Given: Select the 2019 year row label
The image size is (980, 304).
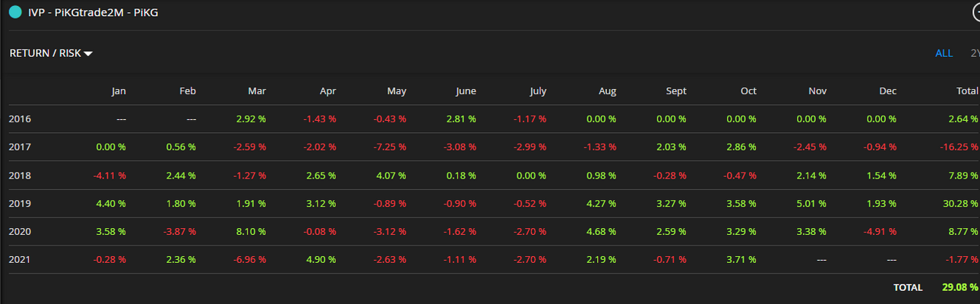Looking at the screenshot, I should tap(21, 204).
